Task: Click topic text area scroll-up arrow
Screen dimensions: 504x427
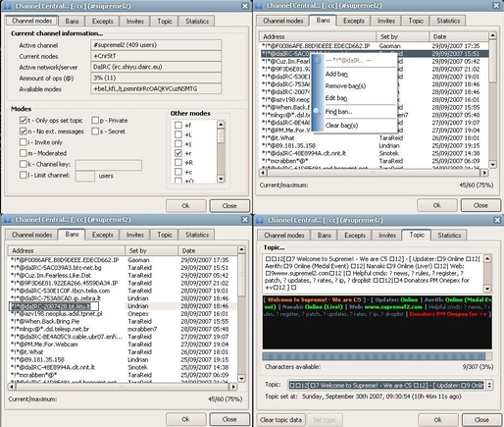Action: click(487, 259)
